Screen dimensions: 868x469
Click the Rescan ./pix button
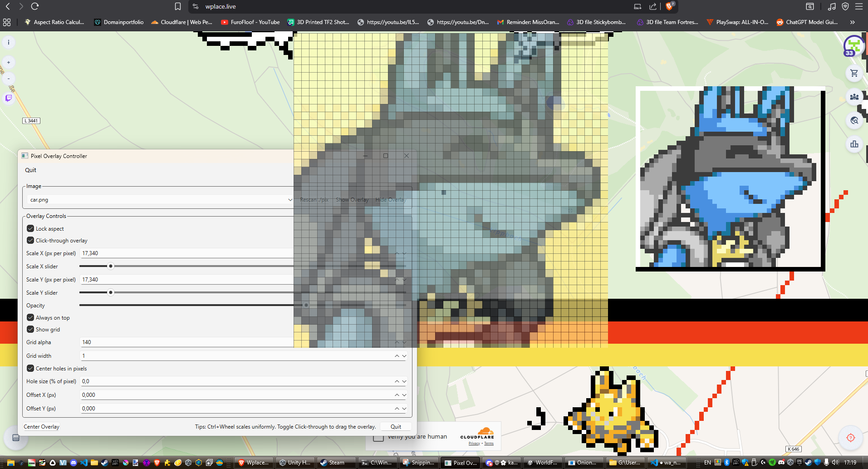(x=314, y=200)
